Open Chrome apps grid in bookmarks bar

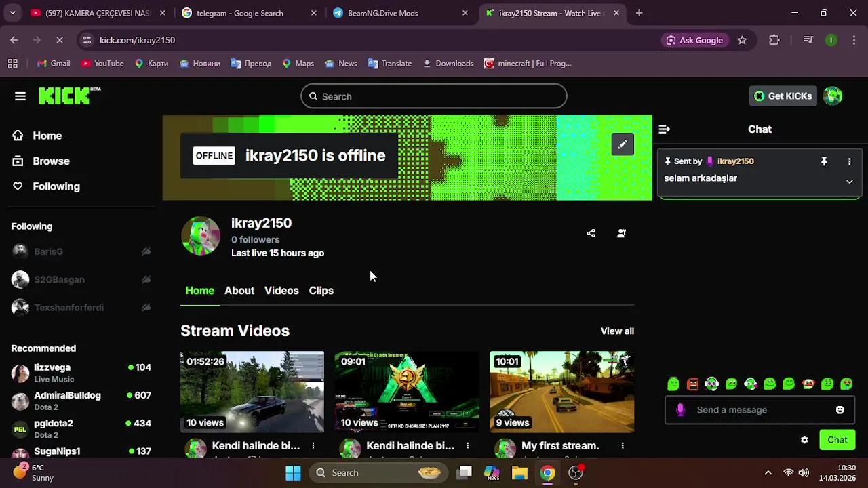[x=13, y=64]
